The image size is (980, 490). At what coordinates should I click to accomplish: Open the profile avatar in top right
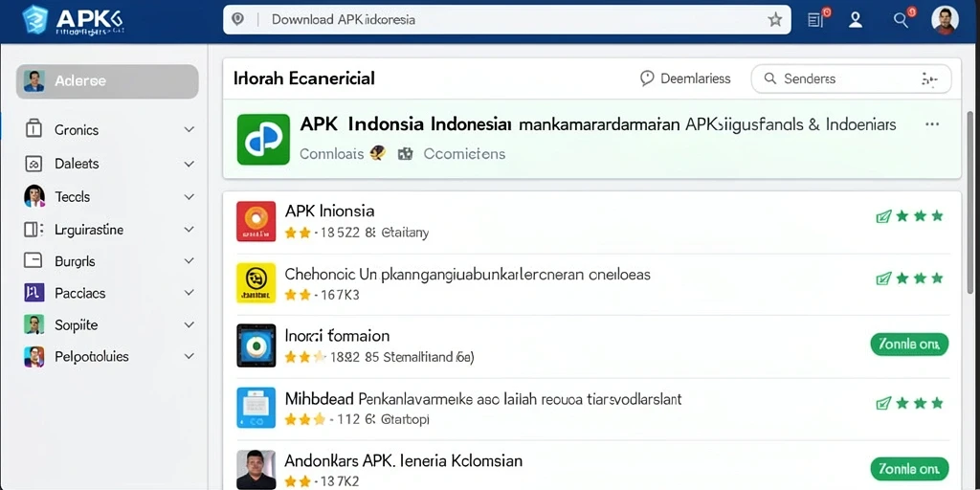click(945, 20)
